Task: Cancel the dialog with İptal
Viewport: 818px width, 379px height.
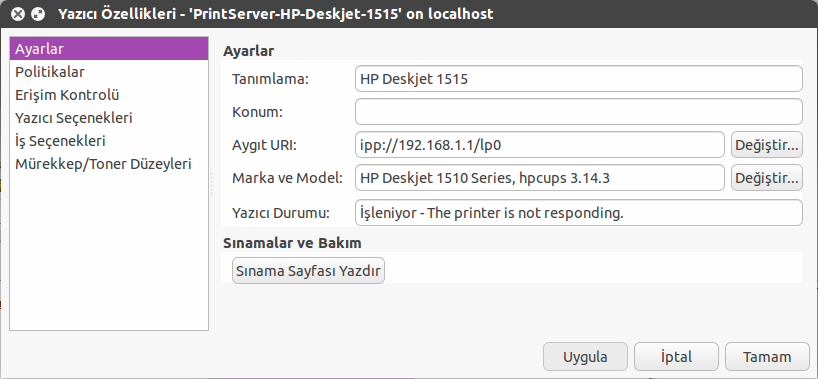Action: (x=676, y=357)
